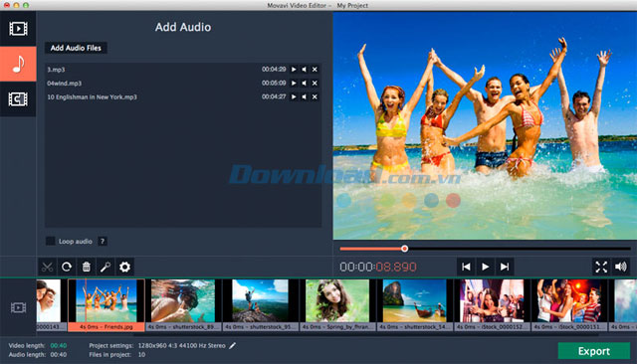Edit project settings with pencil icon
Screen dimensions: 637x364
click(x=232, y=345)
